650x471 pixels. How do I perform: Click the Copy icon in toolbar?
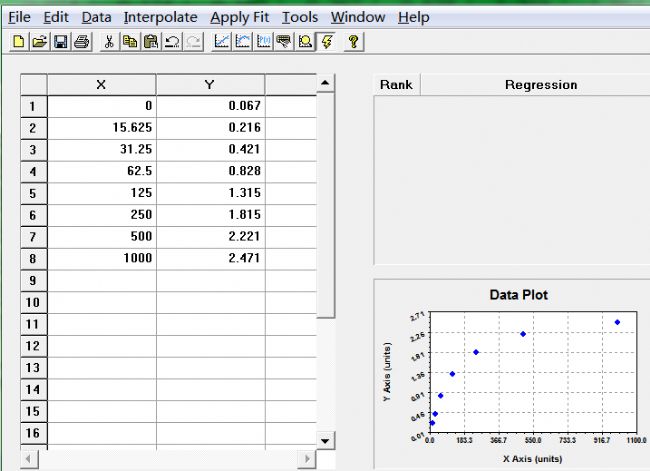(x=129, y=41)
